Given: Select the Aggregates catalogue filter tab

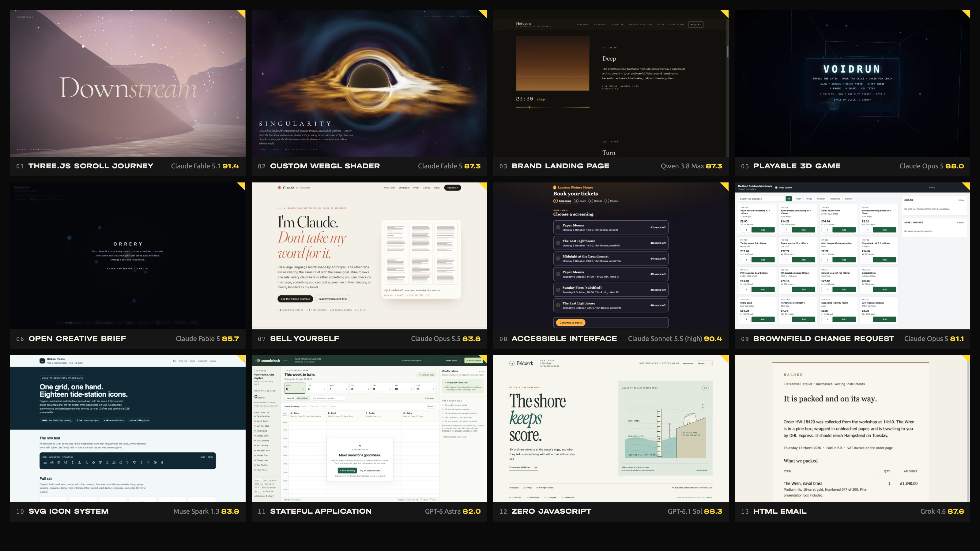Looking at the screenshot, I should [835, 198].
